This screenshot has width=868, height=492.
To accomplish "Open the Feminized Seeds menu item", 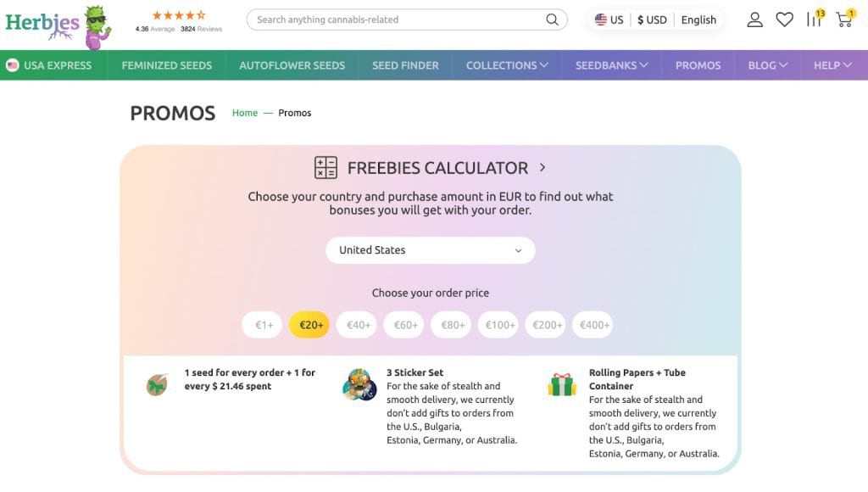I will click(x=167, y=65).
